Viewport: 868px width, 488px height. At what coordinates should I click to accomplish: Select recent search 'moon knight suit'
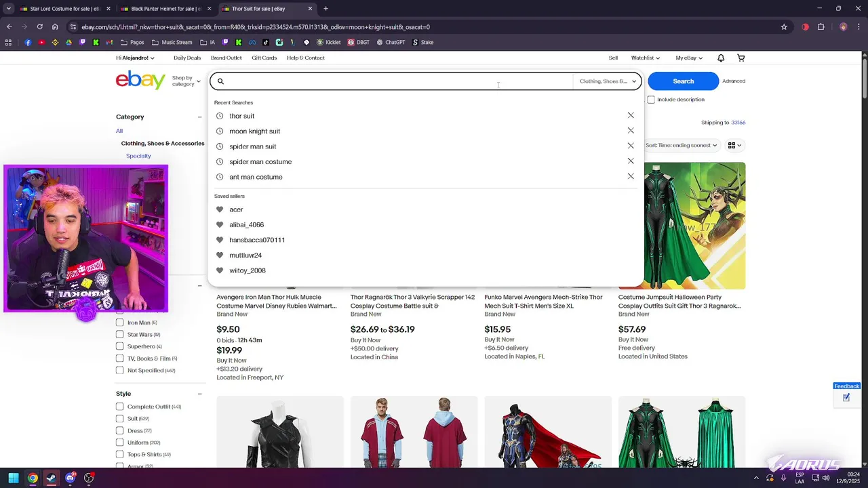(x=254, y=131)
